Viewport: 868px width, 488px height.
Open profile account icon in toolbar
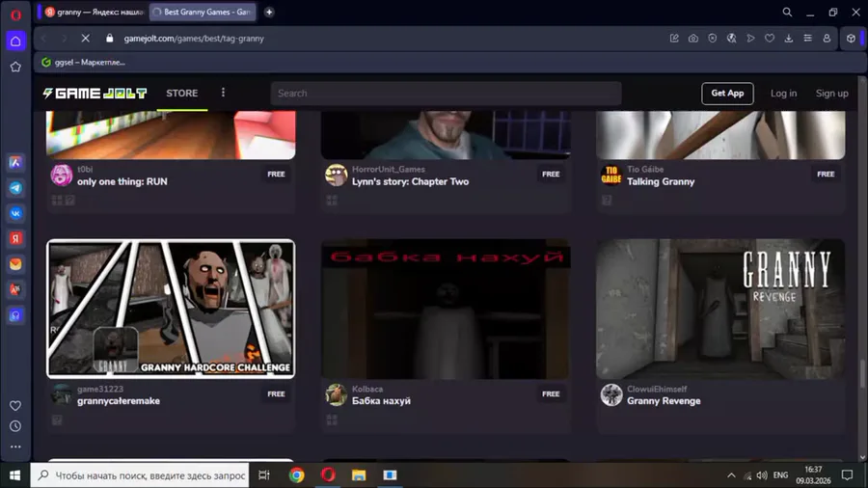pos(827,39)
